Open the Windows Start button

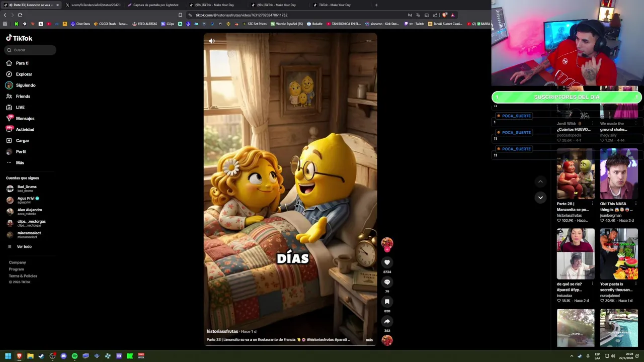(x=8, y=356)
